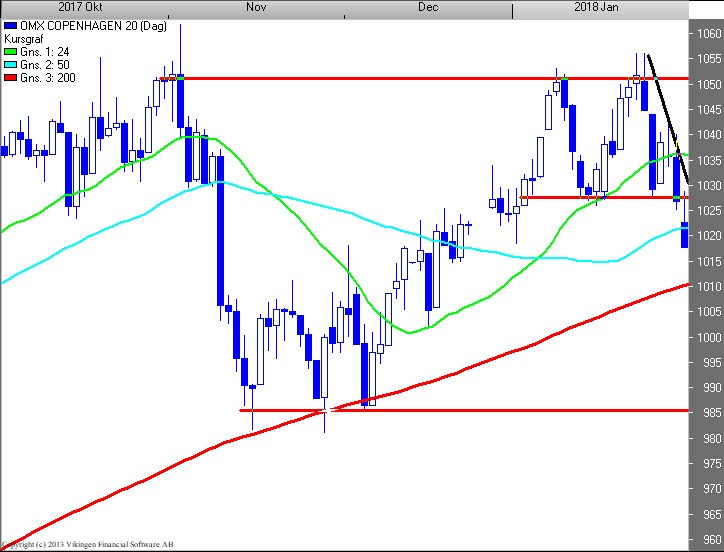
Task: Select the Kursgraf legend label
Action: (25, 38)
